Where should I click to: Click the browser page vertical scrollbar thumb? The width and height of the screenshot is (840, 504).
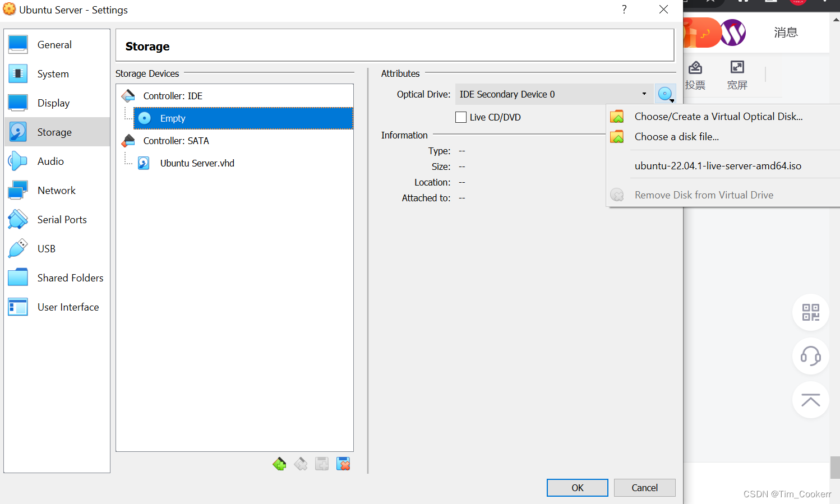pyautogui.click(x=835, y=468)
